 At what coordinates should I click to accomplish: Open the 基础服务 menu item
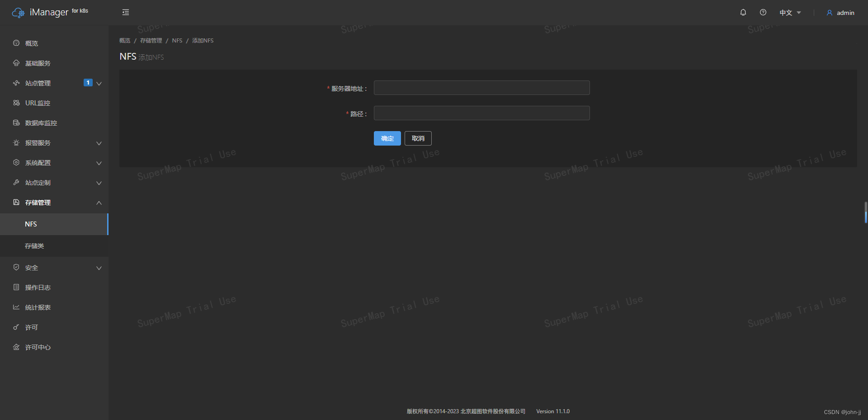point(54,63)
